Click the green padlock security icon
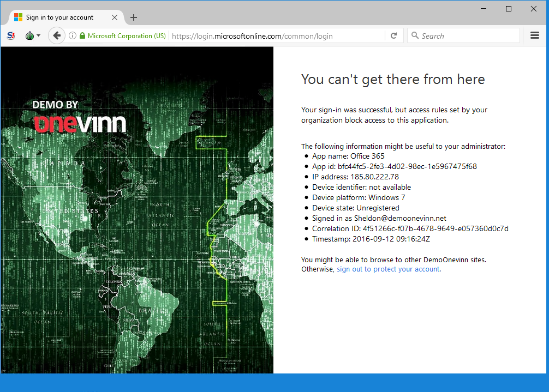 82,36
